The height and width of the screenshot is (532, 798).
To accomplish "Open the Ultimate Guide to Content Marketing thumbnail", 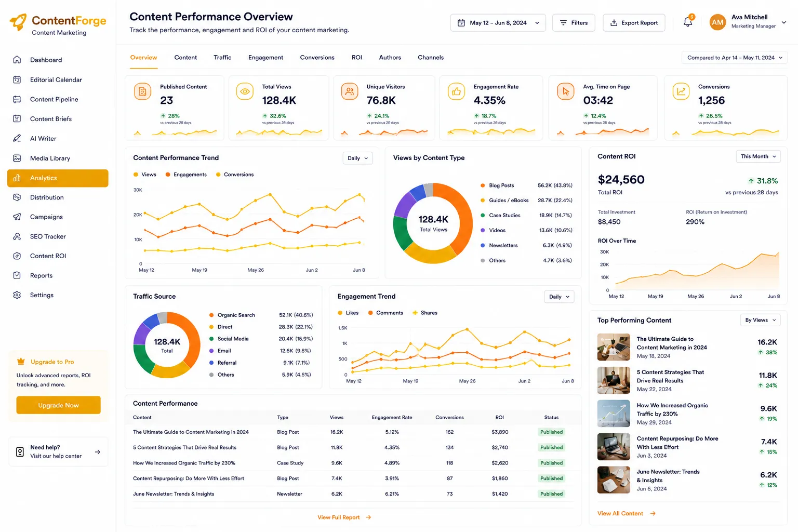I will [x=614, y=347].
